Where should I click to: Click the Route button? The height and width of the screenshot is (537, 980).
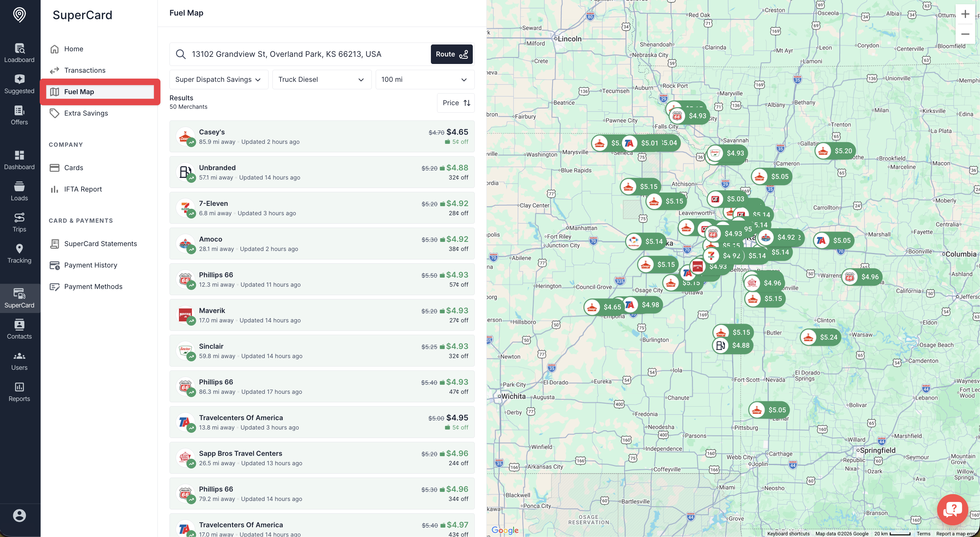(452, 54)
